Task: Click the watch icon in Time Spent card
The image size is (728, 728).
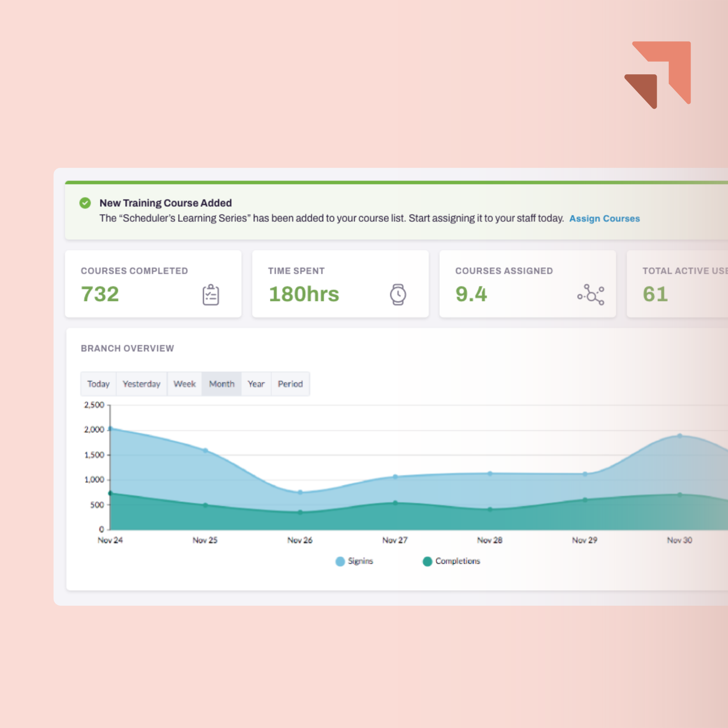Action: click(x=398, y=295)
